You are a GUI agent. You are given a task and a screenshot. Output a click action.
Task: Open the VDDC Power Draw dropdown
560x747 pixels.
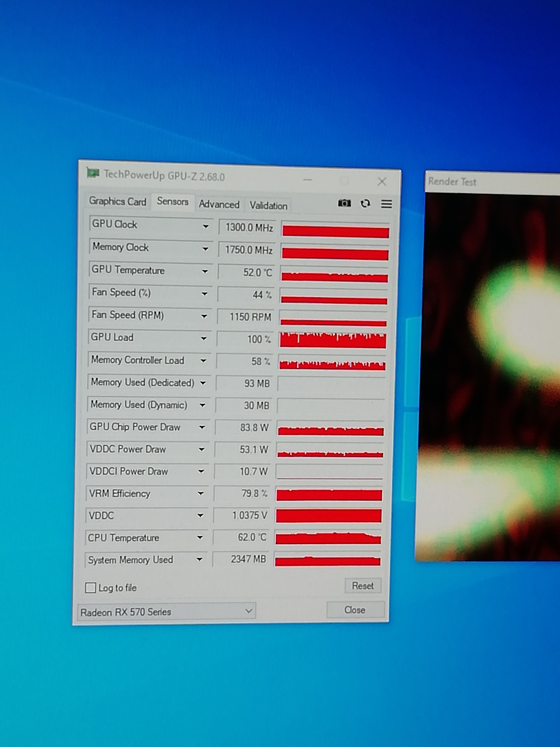(x=201, y=449)
